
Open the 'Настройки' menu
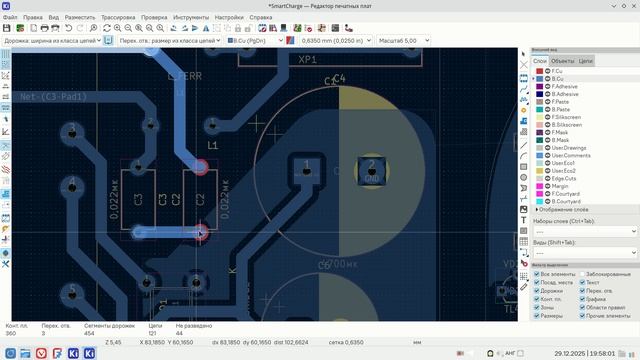pyautogui.click(x=229, y=17)
